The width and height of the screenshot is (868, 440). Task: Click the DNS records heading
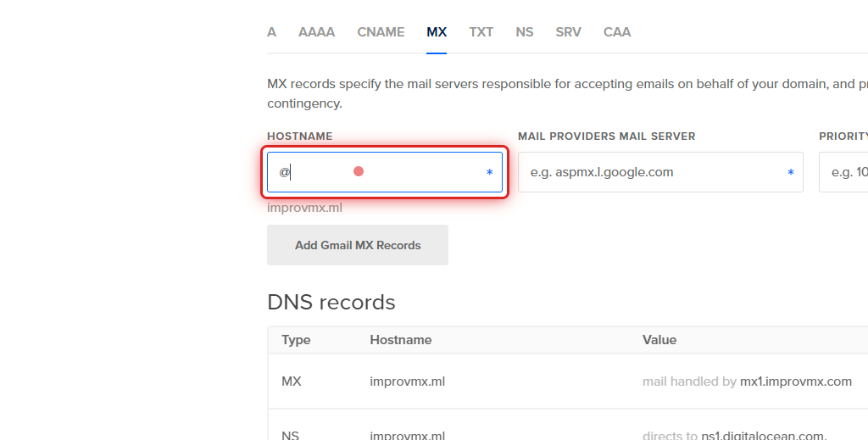[331, 302]
